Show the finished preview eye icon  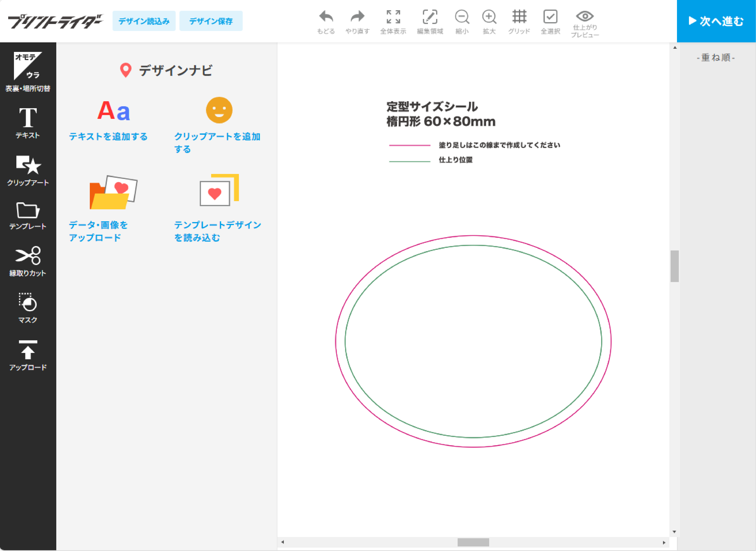pos(584,16)
